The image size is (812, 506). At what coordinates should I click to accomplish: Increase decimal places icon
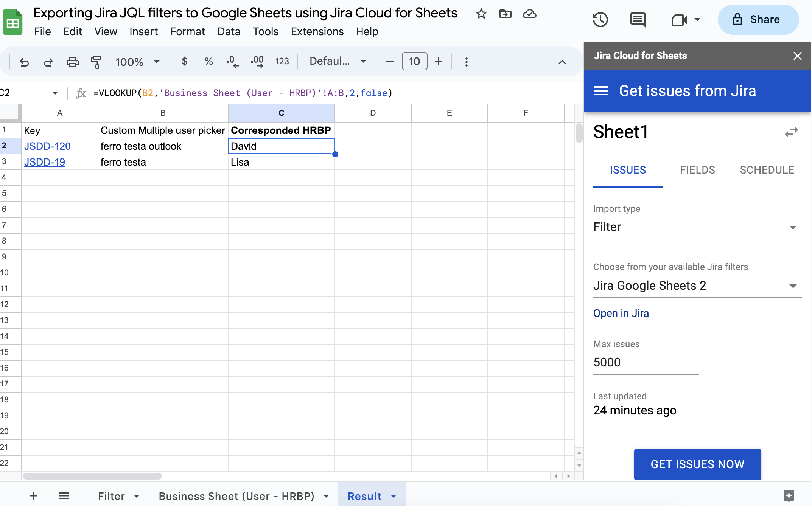(257, 61)
